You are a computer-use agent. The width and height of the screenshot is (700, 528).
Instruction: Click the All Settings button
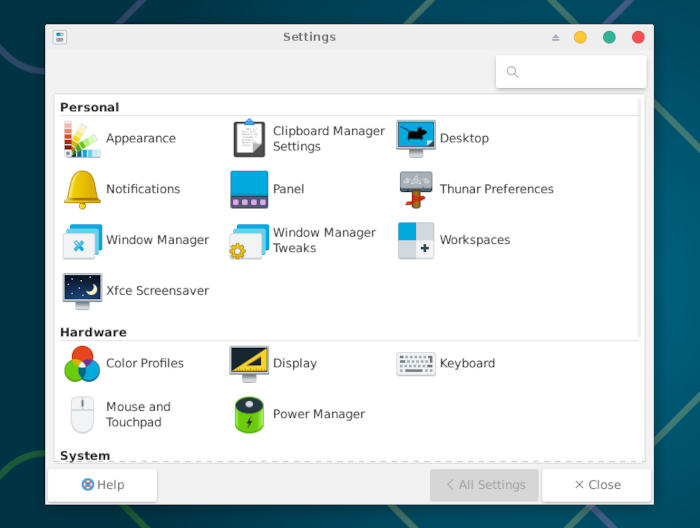coord(484,485)
